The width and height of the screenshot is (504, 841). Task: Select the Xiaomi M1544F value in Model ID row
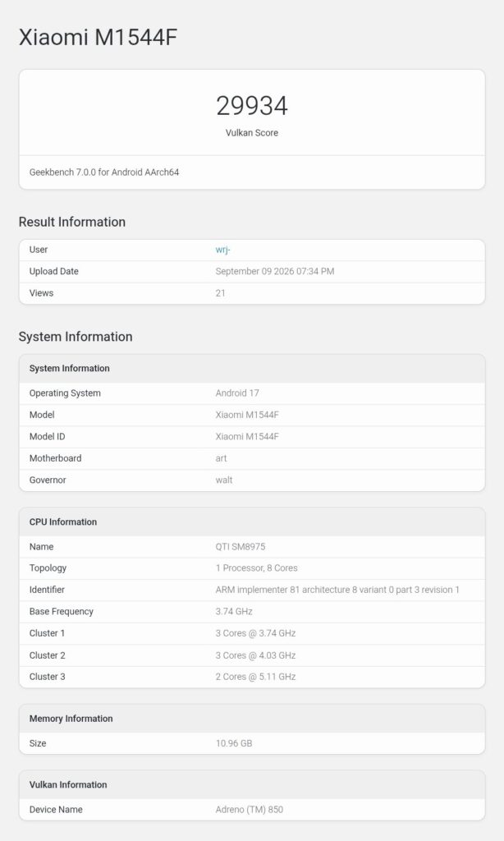(247, 437)
